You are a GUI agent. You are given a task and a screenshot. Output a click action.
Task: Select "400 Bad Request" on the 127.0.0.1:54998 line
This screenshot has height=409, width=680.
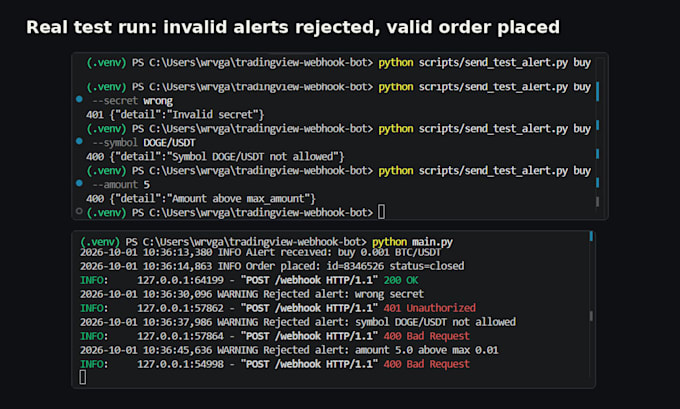426,364
